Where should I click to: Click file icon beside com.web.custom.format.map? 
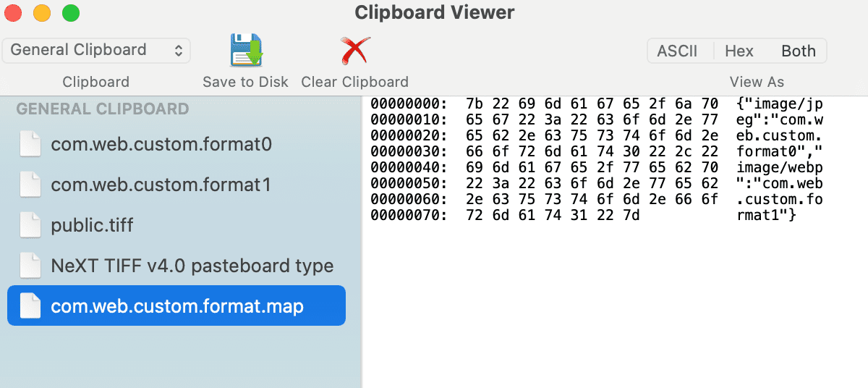click(30, 306)
